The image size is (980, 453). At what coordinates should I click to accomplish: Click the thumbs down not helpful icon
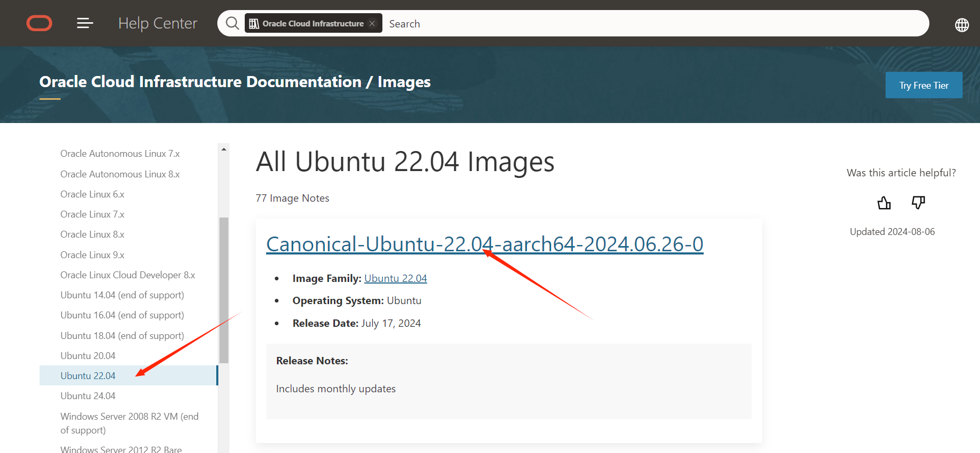(918, 203)
